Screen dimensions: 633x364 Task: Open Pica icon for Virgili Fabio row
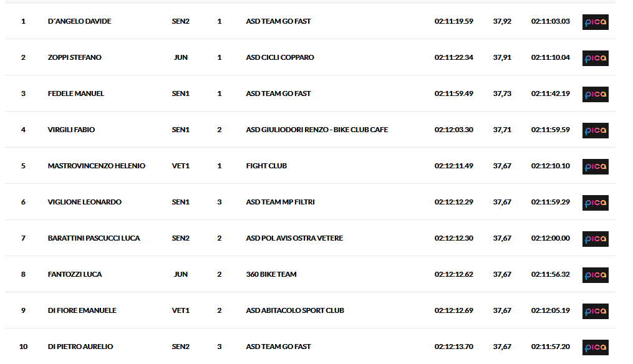click(x=595, y=130)
